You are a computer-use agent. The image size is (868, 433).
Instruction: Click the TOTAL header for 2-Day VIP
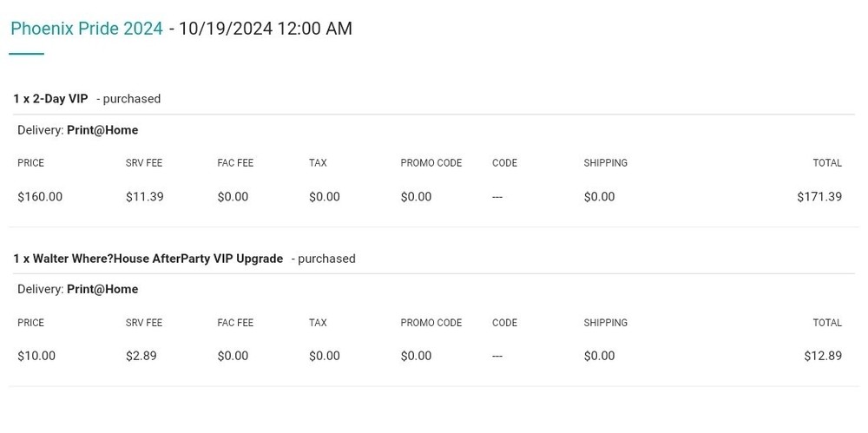pyautogui.click(x=826, y=163)
